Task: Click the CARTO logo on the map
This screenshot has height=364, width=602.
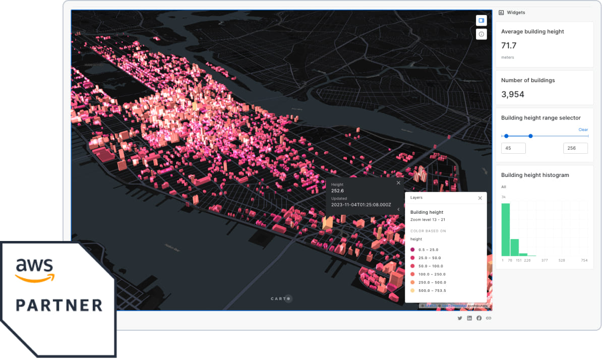Action: point(281,298)
